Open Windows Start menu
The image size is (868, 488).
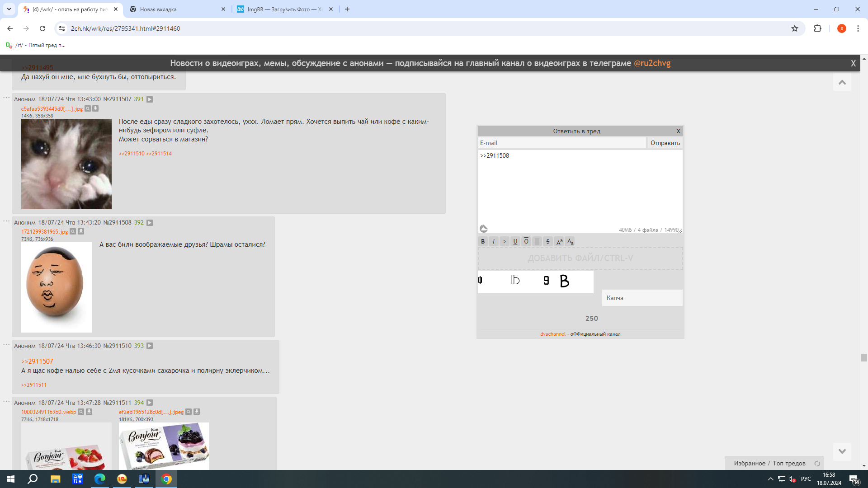11,479
